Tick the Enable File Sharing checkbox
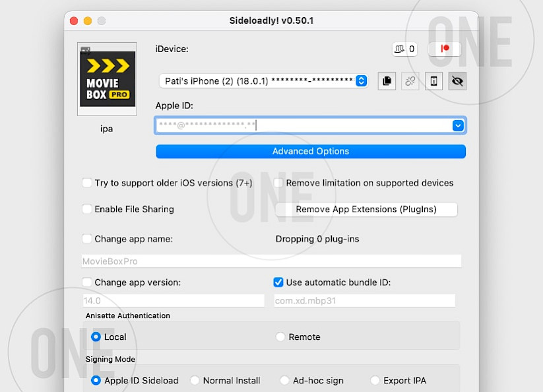The width and height of the screenshot is (543, 392). coord(87,209)
